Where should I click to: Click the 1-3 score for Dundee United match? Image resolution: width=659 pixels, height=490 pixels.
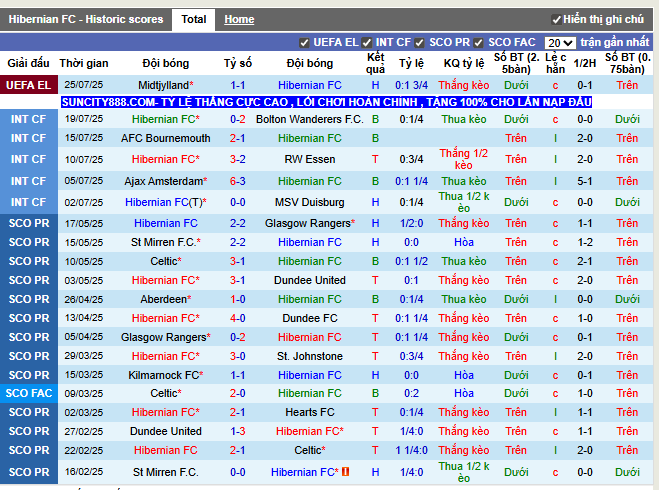pyautogui.click(x=237, y=431)
